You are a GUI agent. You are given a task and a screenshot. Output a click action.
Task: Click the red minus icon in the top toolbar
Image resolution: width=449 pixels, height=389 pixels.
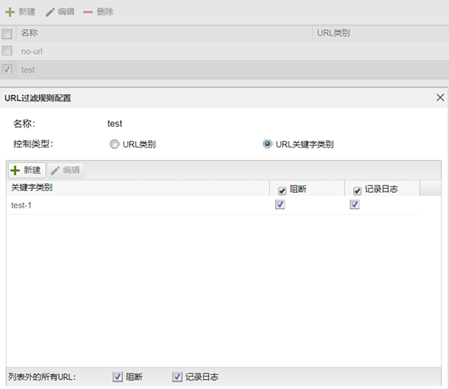click(x=88, y=12)
